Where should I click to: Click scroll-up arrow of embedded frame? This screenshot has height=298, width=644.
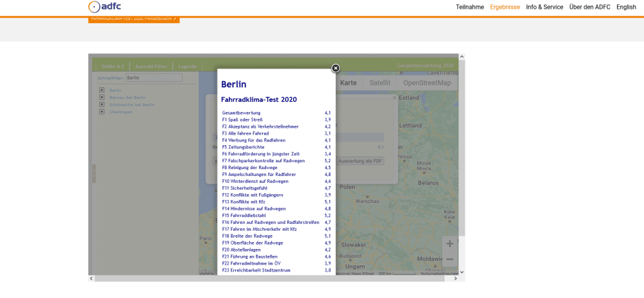click(462, 57)
